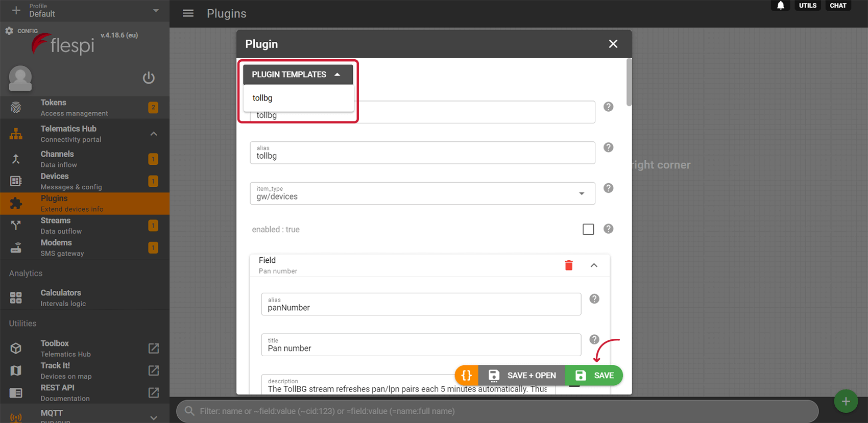Image resolution: width=868 pixels, height=423 pixels.
Task: Close the Plugin dialog
Action: click(613, 44)
